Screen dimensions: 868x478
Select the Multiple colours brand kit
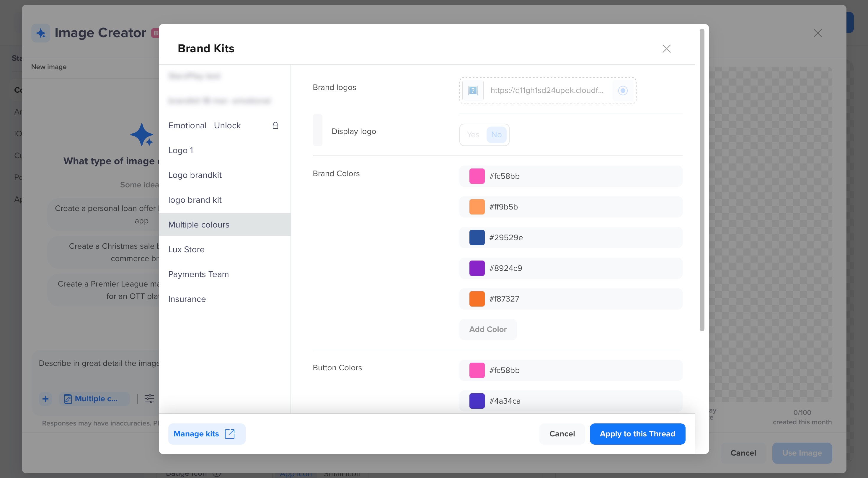pyautogui.click(x=225, y=225)
